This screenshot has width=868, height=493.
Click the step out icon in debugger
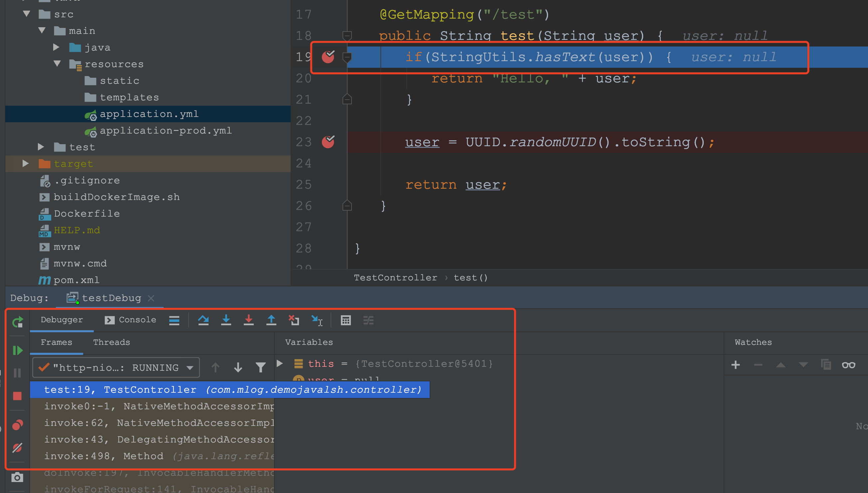pyautogui.click(x=268, y=321)
